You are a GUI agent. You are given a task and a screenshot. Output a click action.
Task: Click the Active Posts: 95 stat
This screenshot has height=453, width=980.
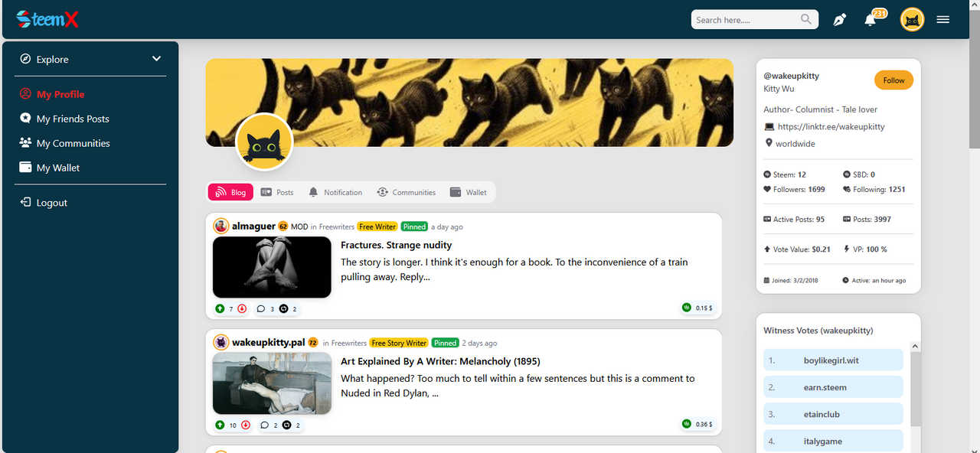(x=794, y=219)
